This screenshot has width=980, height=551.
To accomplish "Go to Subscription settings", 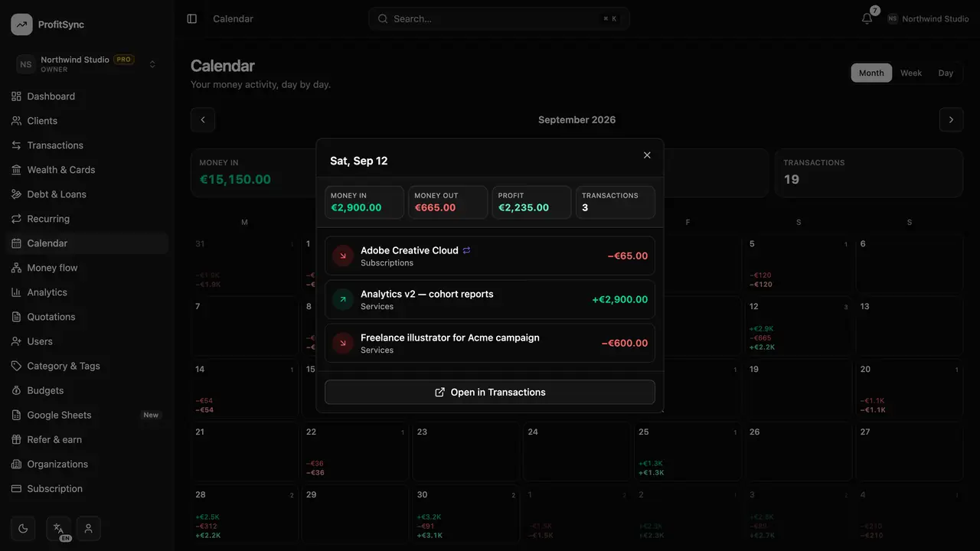I will [x=87, y=488].
